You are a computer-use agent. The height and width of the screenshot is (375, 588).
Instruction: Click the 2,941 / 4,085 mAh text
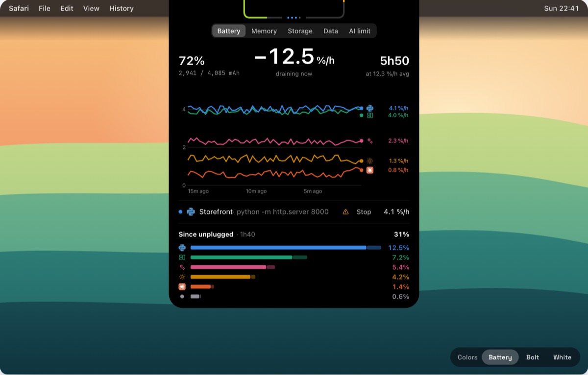(x=209, y=73)
